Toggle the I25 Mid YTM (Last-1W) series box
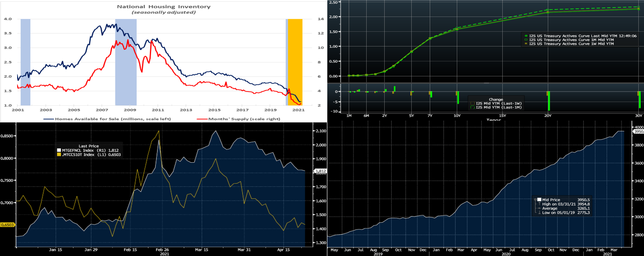Image resolution: width=644 pixels, height=256 pixels. pyautogui.click(x=472, y=103)
